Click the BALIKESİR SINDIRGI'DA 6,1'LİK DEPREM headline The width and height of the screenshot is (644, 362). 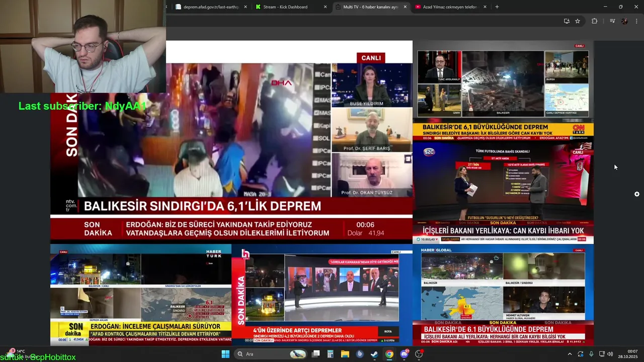tap(202, 206)
